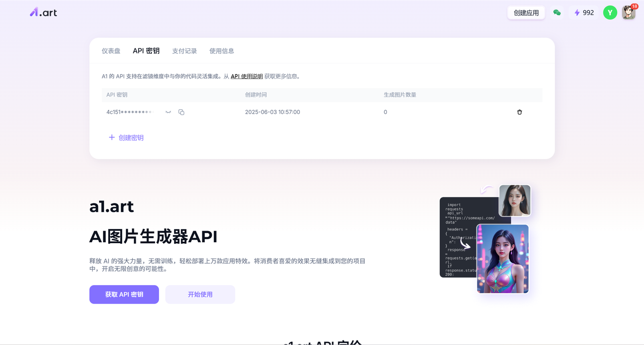The height and width of the screenshot is (345, 644).
Task: Click the a1.art heading above the title
Action: pos(112,206)
